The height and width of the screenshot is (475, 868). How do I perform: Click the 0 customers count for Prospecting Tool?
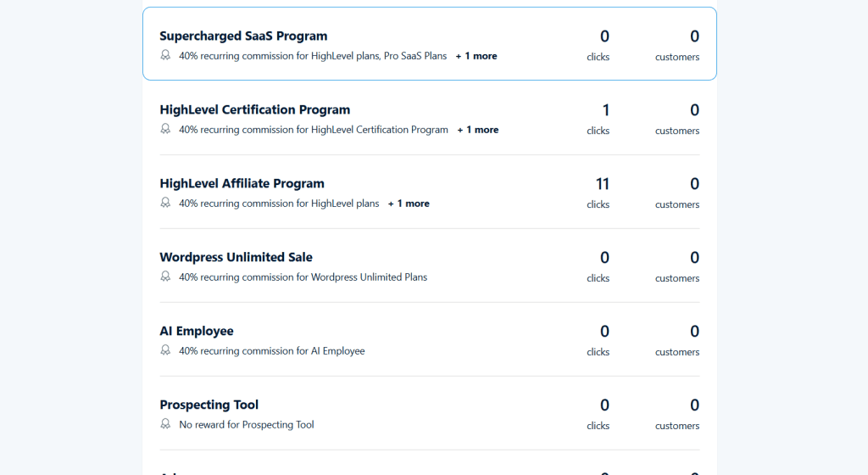click(694, 405)
